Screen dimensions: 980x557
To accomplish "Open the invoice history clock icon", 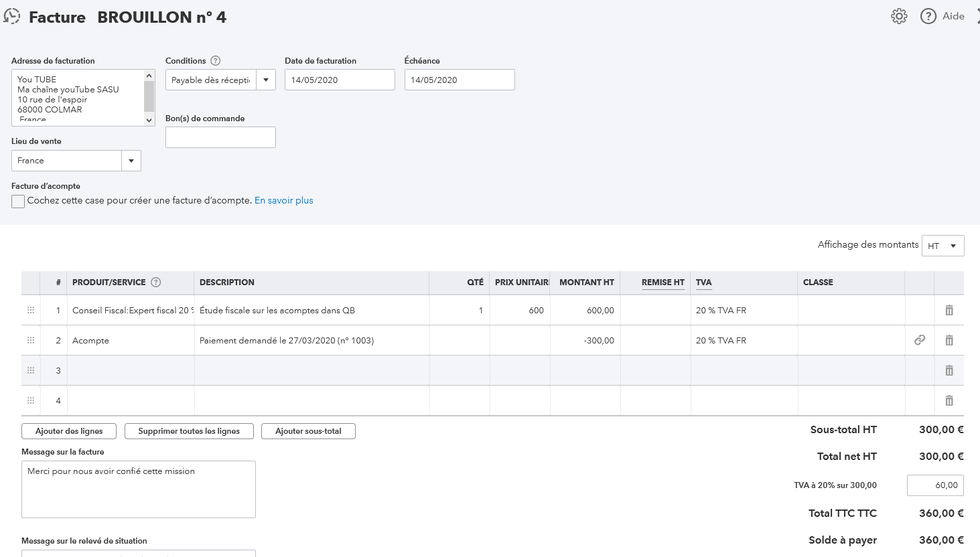I will pos(12,17).
